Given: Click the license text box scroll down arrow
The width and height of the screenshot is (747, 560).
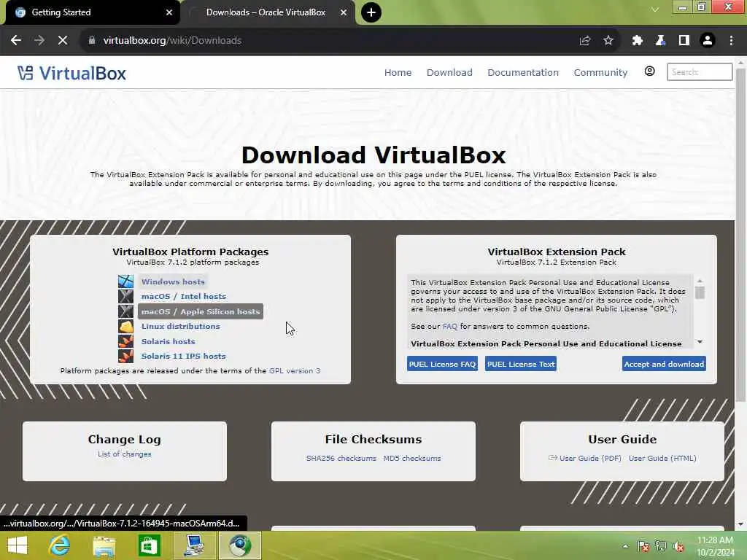Looking at the screenshot, I should click(x=700, y=342).
